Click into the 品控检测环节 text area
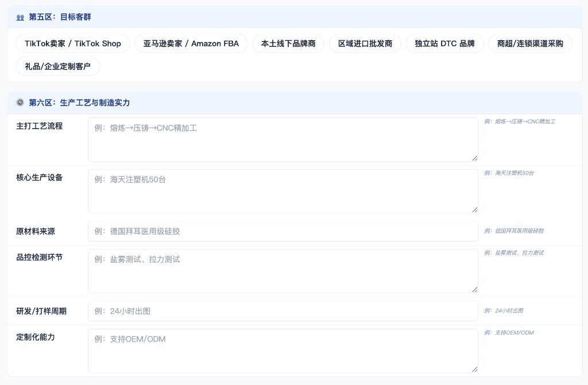Image resolution: width=588 pixels, height=385 pixels. coord(283,271)
